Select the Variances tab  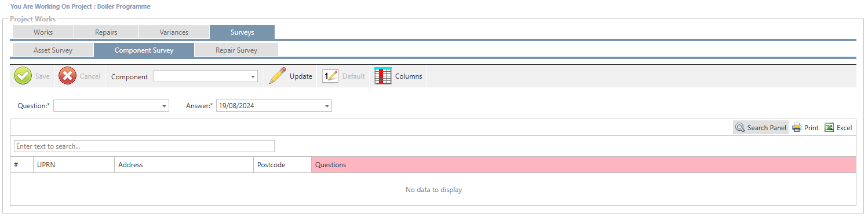[174, 32]
